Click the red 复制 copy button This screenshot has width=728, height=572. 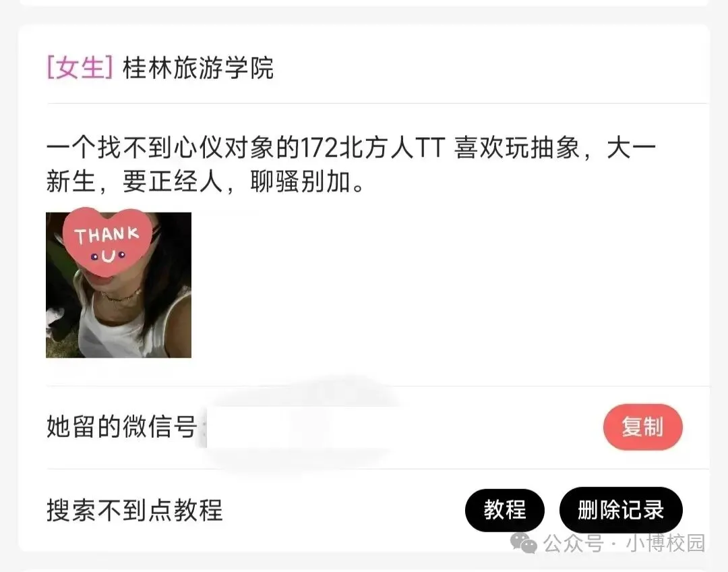[x=643, y=427]
